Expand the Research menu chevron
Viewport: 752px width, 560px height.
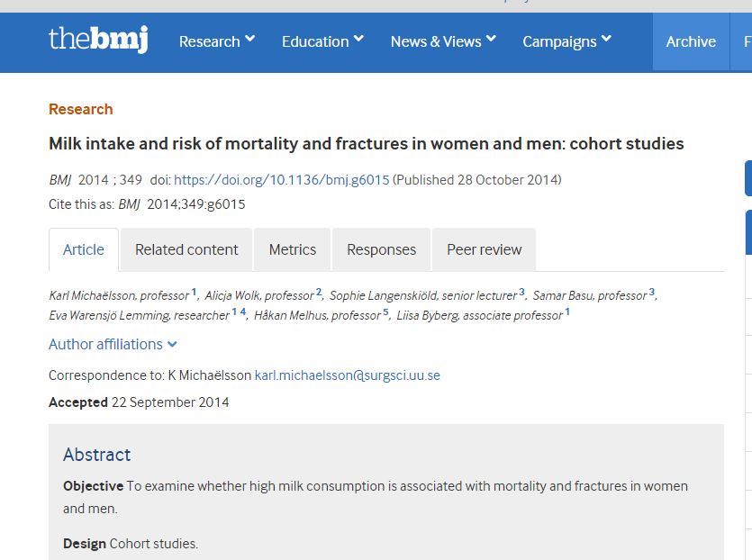[x=249, y=39]
